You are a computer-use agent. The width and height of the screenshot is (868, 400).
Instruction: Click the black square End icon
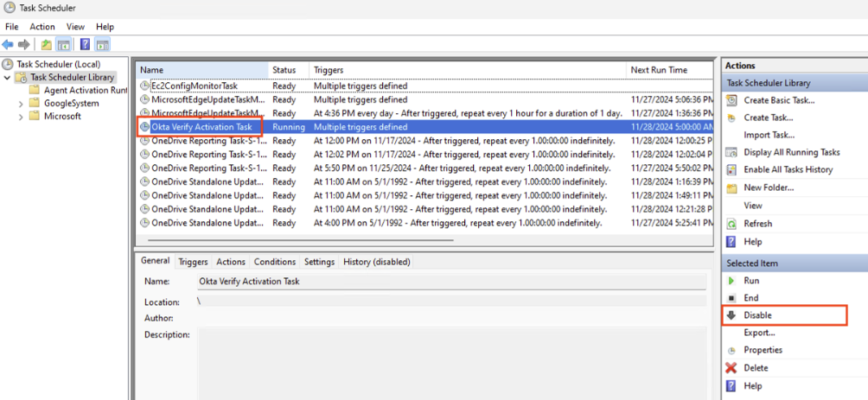[x=731, y=298]
